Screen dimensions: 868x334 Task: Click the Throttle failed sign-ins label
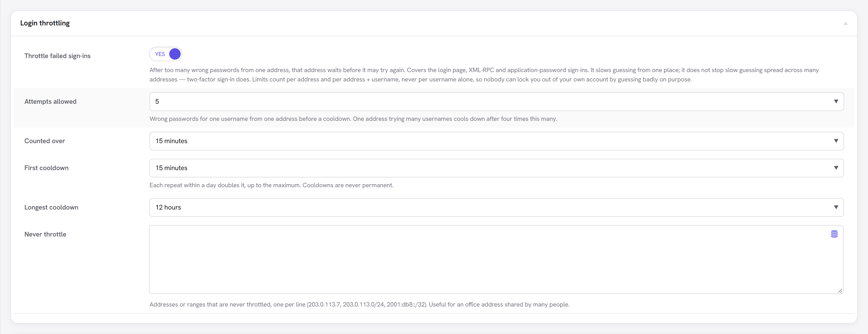57,56
